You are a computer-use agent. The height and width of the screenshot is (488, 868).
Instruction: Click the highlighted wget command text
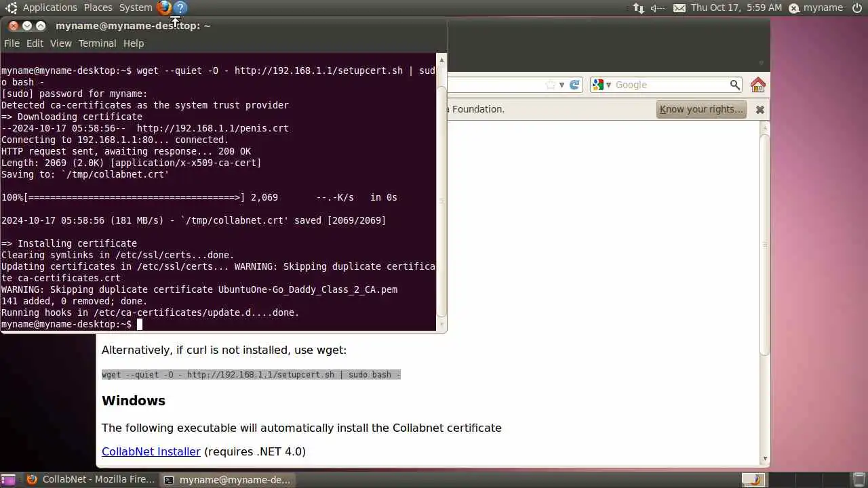(x=251, y=374)
